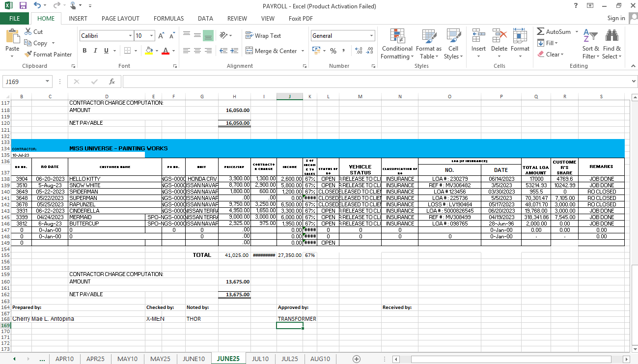Viewport: 638px width, 364px height.
Task: Click inside the formula bar input
Action: (376, 82)
